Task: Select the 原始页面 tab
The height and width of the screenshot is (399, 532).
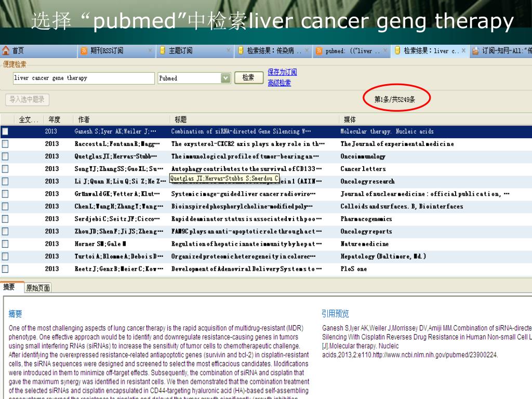Action: tap(38, 288)
